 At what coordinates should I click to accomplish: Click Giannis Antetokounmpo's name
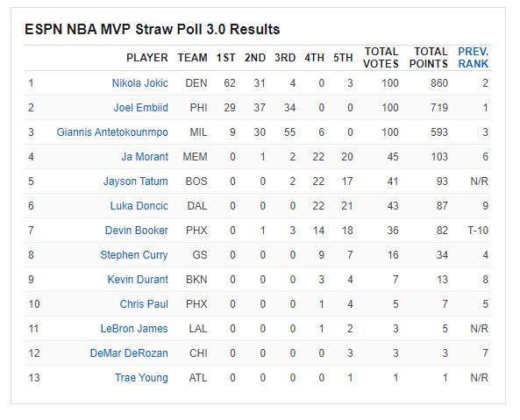click(112, 132)
